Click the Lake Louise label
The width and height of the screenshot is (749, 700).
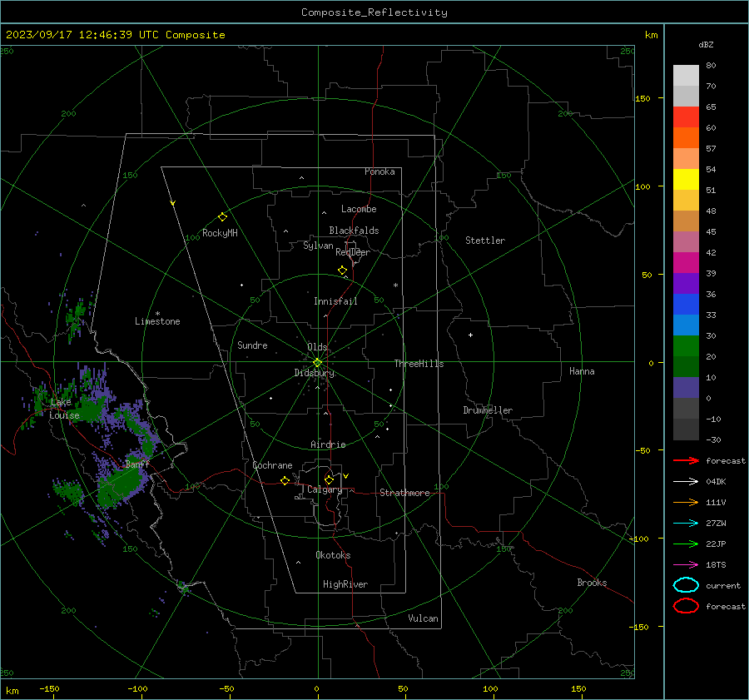point(64,409)
